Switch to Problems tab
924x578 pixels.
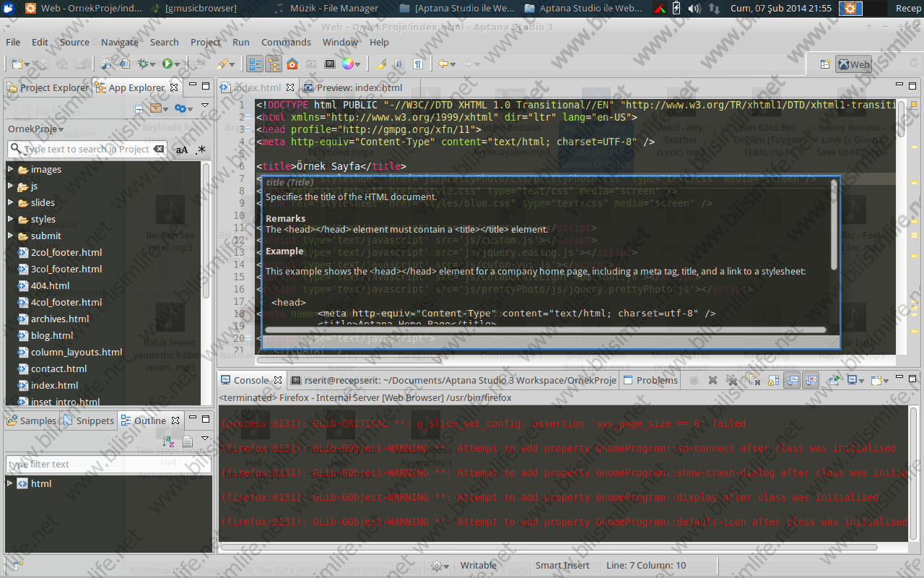[x=650, y=380]
